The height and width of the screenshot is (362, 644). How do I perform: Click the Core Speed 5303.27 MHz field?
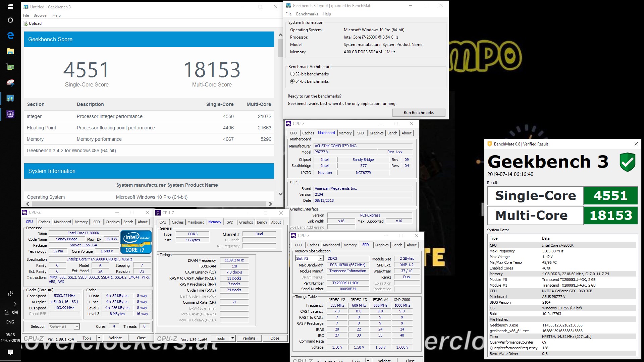coord(65,296)
